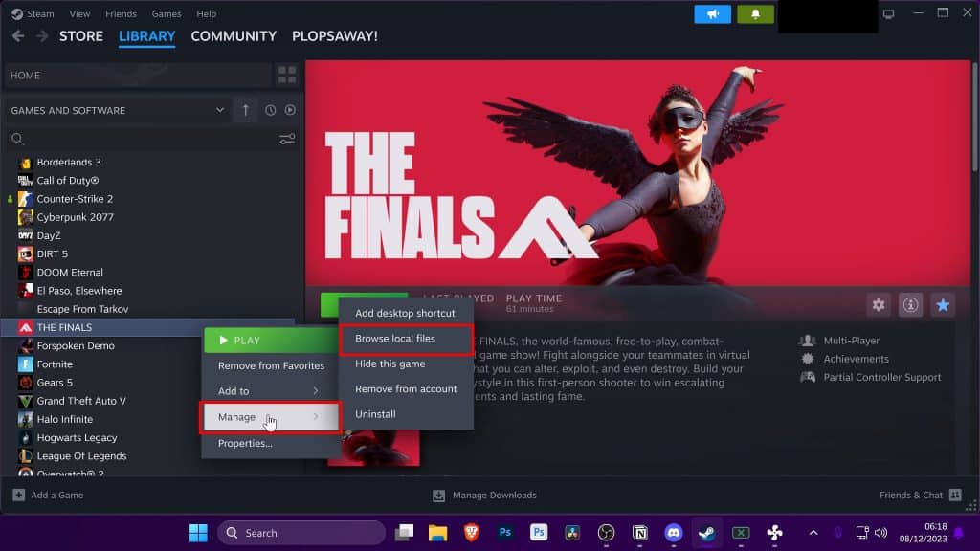Choose Add desktop shortcut
Viewport: 980px width, 551px height.
point(406,313)
